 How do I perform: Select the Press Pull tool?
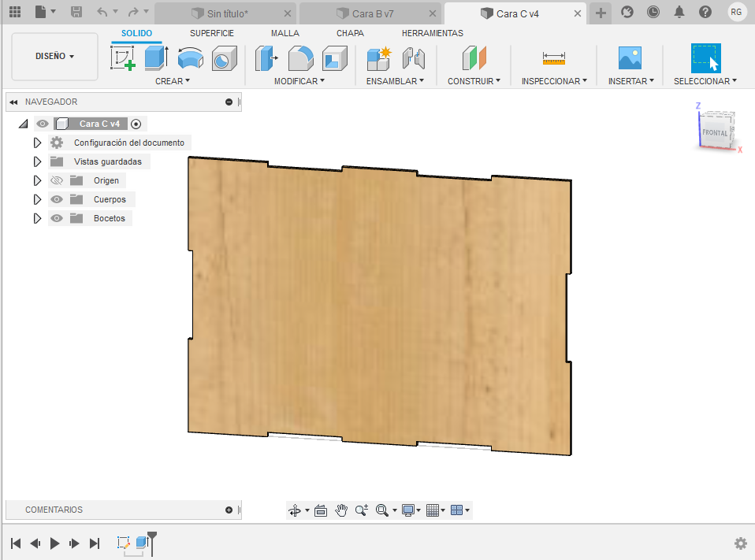click(266, 59)
